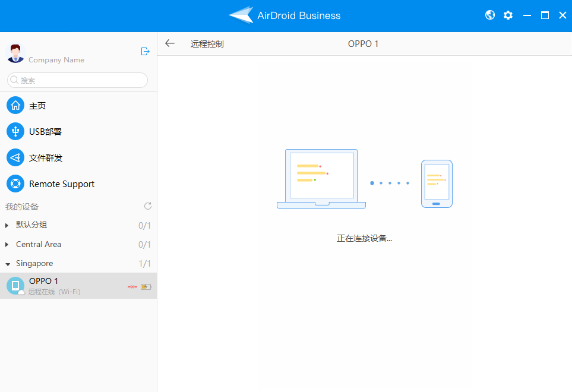The image size is (572, 392).
Task: Expand the Central Area group
Action: point(7,244)
